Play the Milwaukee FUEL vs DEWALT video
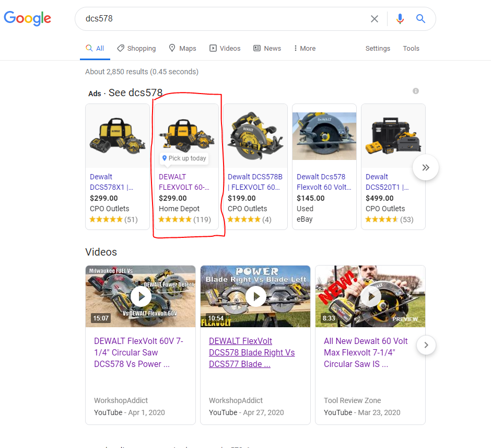The height and width of the screenshot is (448, 491). pos(141,296)
